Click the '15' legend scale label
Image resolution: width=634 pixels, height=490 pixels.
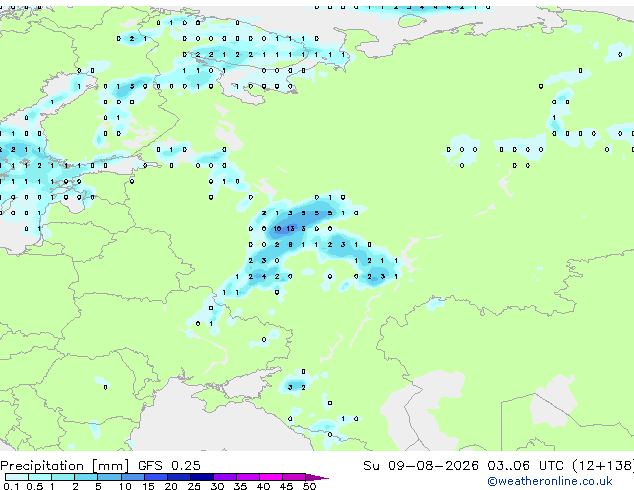148,486
